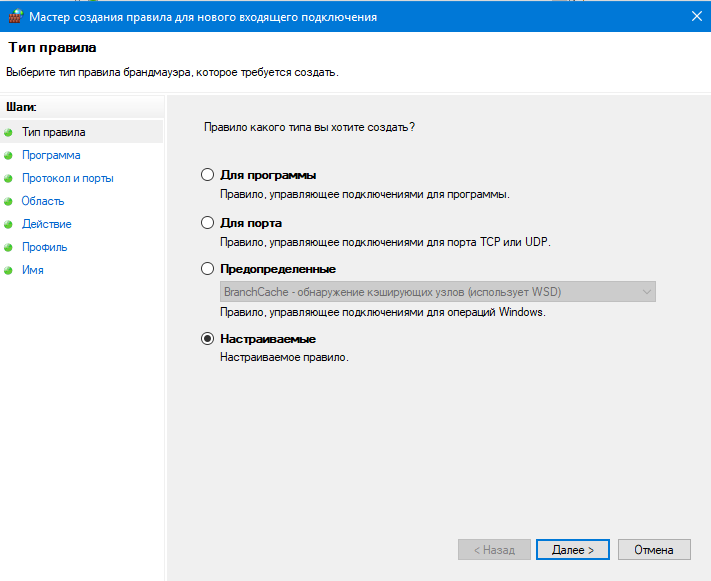
Task: Click the Настраиваемое правило description text
Action: [x=284, y=357]
